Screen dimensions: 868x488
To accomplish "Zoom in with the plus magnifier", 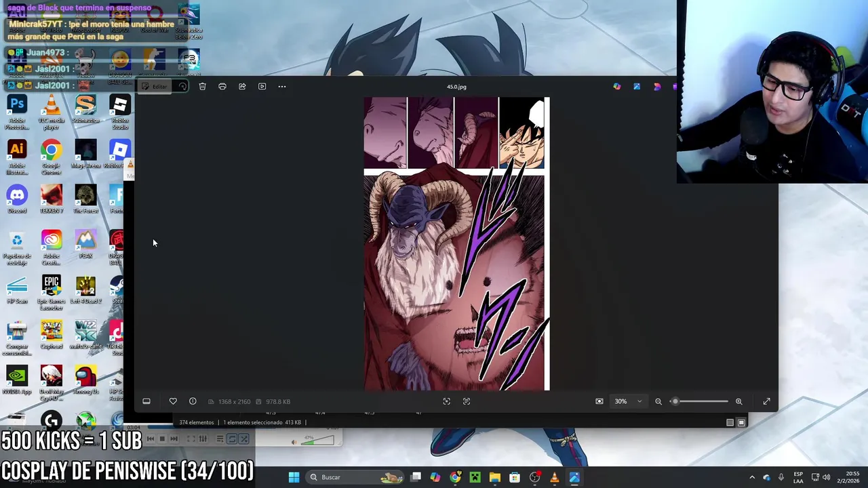I will click(739, 401).
